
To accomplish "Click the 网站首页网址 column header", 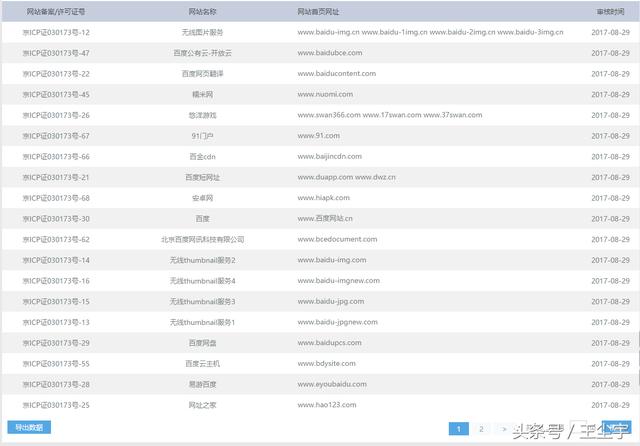I will pyautogui.click(x=318, y=11).
